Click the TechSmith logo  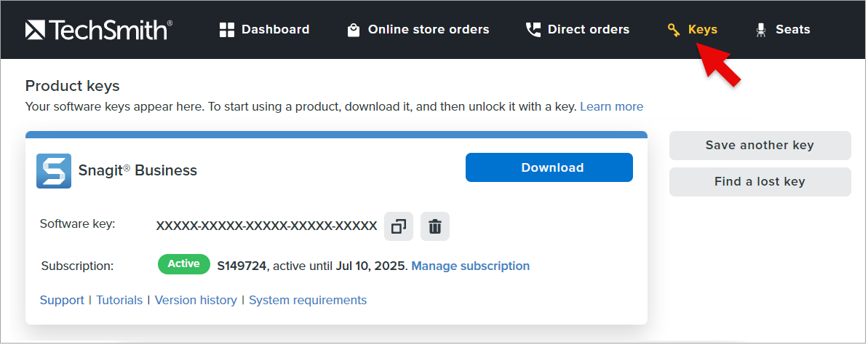pyautogui.click(x=99, y=30)
